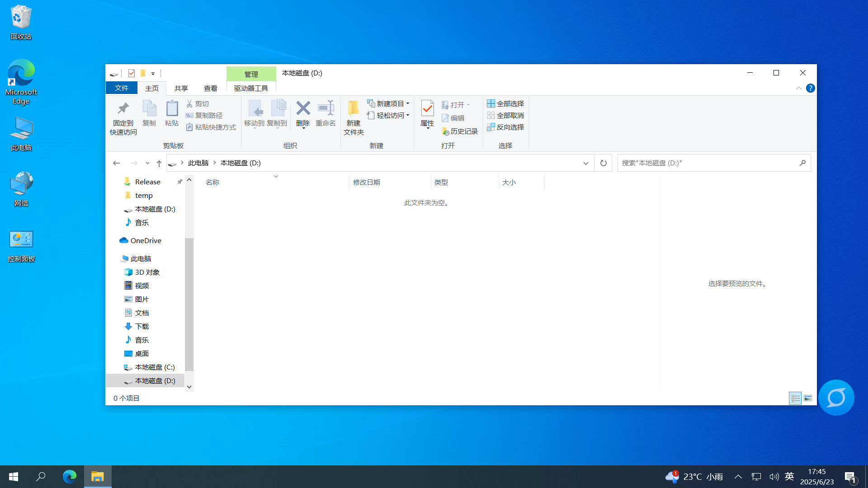This screenshot has height=488, width=868.
Task: Click the quick access properties checkbox icon
Action: (x=132, y=73)
